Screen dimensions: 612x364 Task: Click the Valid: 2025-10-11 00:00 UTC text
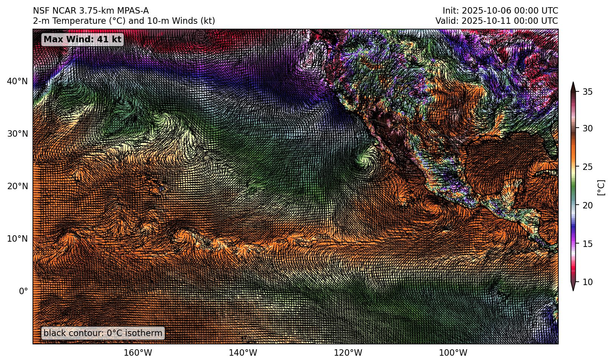496,21
